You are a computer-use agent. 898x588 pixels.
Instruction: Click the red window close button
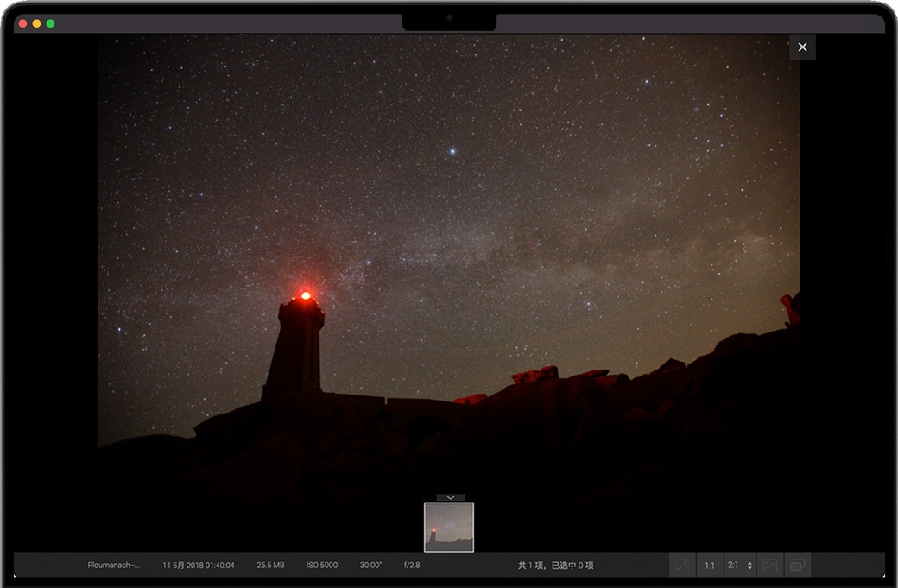[x=22, y=23]
